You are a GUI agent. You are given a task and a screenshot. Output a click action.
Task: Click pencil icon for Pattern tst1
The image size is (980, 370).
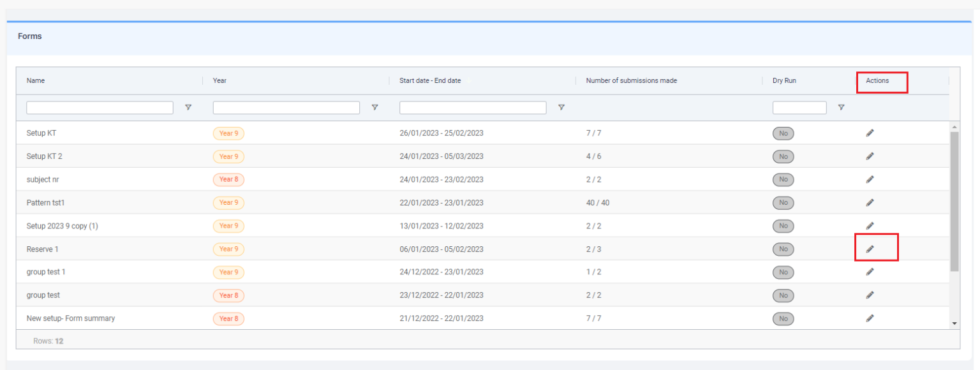[870, 202]
